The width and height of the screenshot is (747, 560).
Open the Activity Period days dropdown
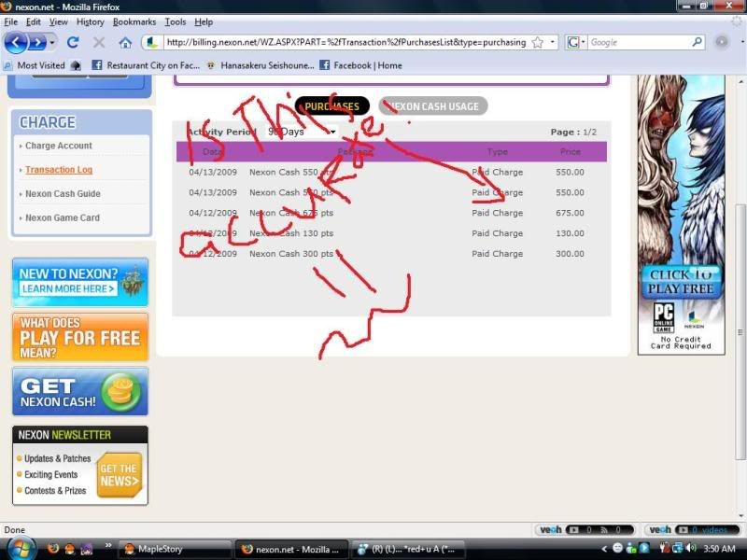tap(301, 133)
